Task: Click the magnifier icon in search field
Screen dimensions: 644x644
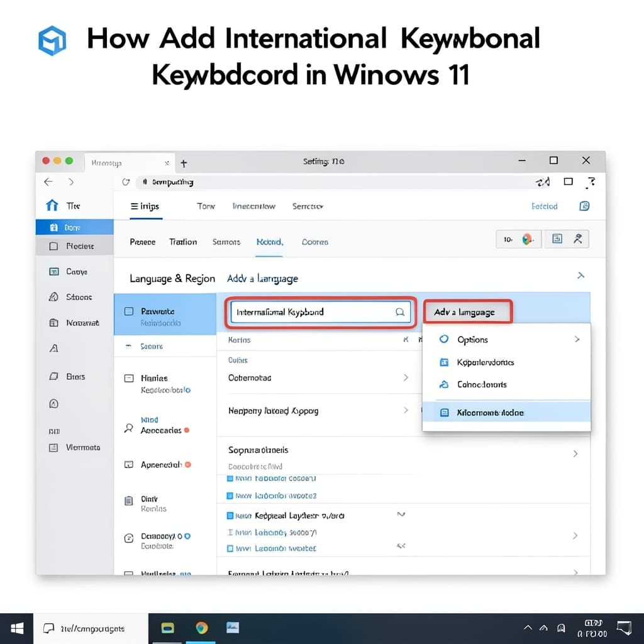Action: click(399, 312)
